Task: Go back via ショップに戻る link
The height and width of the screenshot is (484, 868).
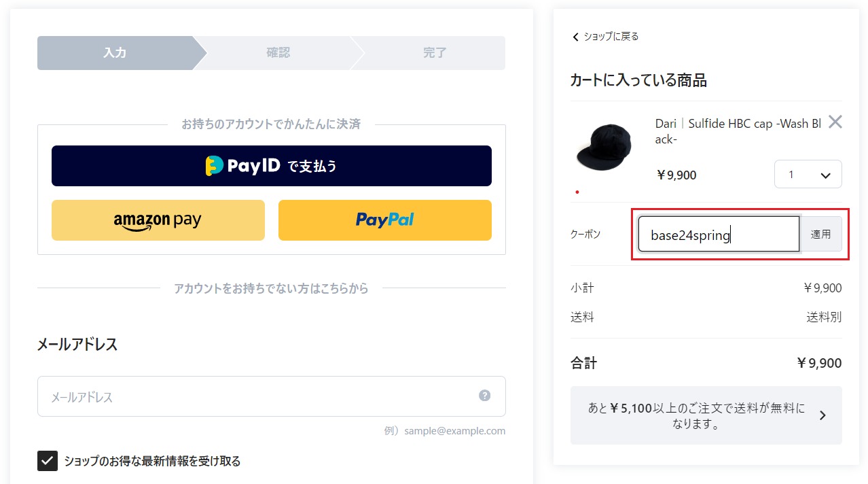Action: 611,37
